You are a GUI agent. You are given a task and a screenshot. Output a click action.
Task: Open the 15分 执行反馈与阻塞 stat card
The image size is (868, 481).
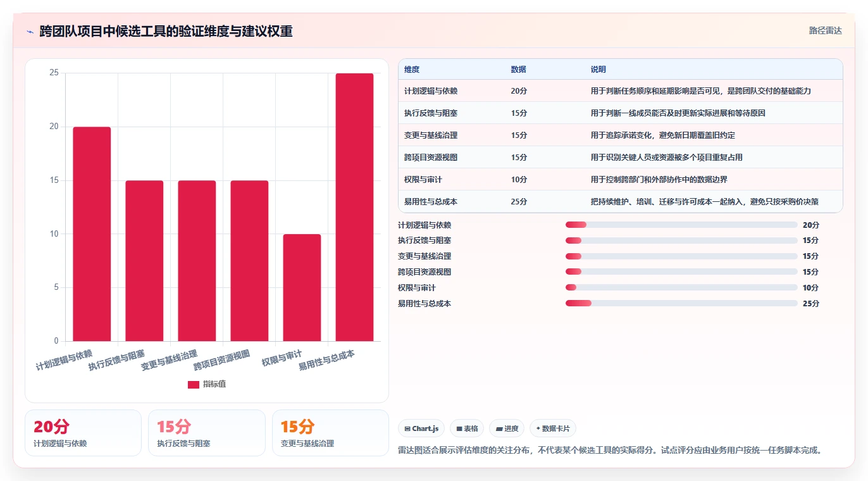pyautogui.click(x=207, y=433)
